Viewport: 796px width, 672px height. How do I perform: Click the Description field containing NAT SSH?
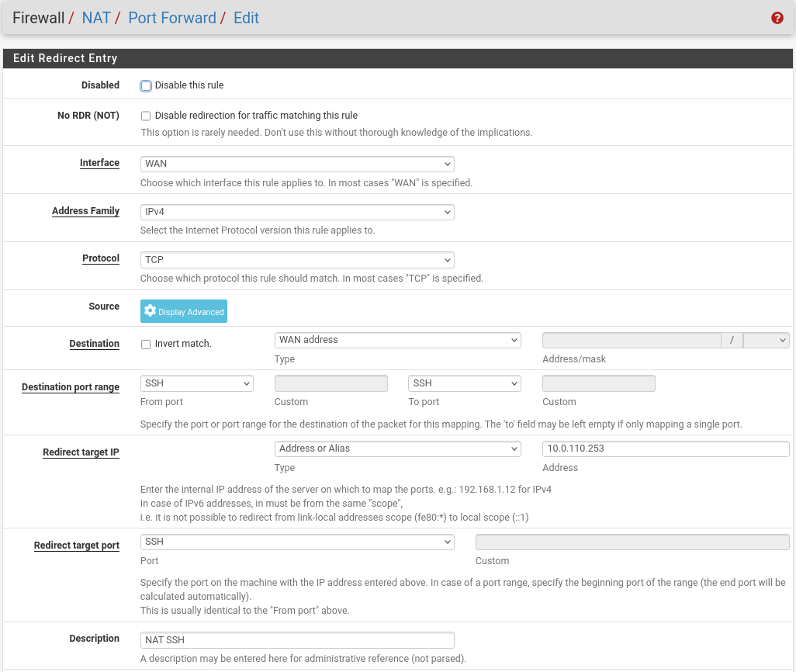(x=296, y=639)
